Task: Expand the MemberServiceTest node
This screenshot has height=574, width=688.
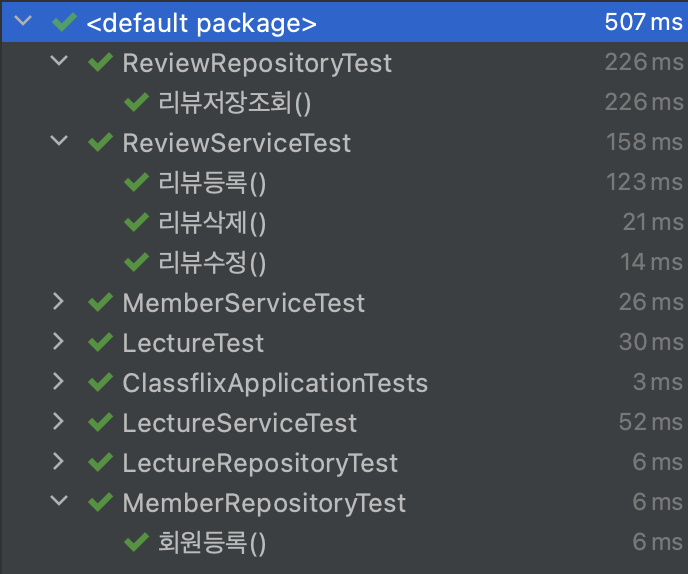Action: tap(58, 301)
